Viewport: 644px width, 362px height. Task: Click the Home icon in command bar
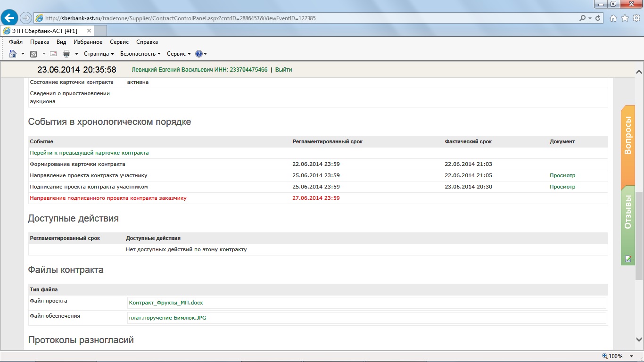pyautogui.click(x=13, y=54)
